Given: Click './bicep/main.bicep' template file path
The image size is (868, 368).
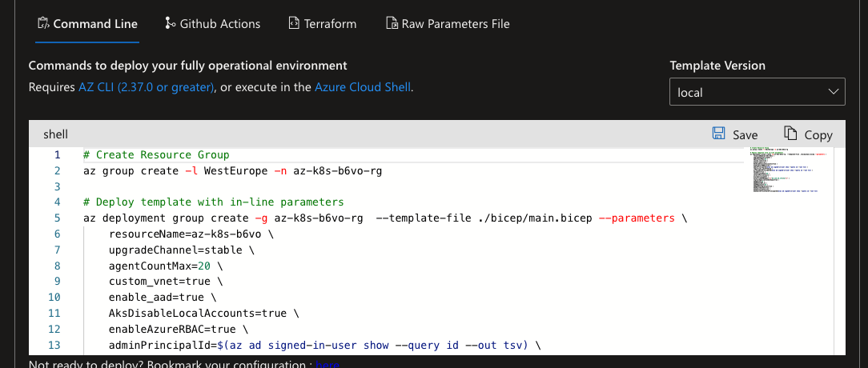Looking at the screenshot, I should point(535,218).
